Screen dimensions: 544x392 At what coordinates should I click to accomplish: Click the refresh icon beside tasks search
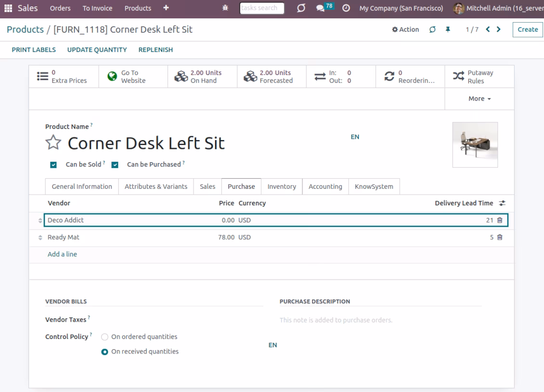pyautogui.click(x=301, y=8)
